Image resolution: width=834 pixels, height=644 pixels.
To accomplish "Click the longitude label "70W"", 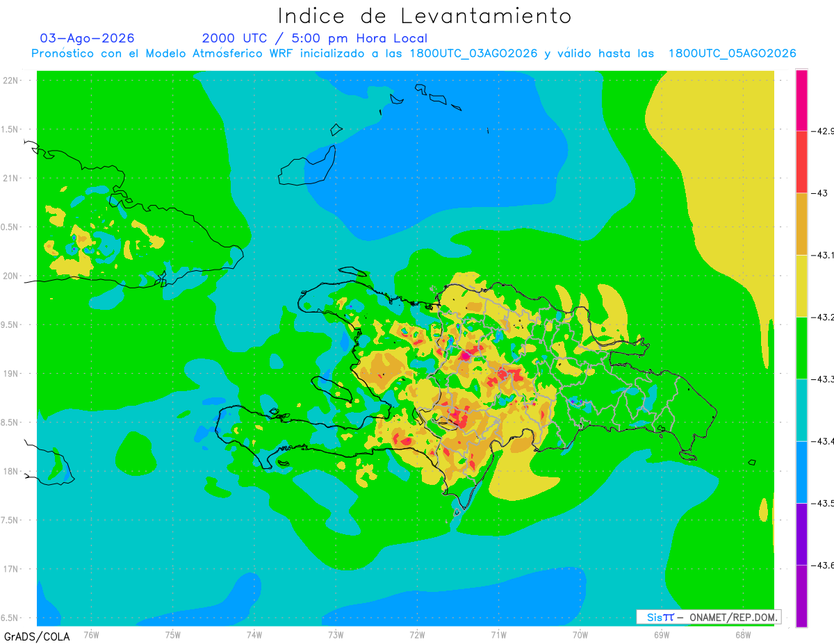I will click(x=580, y=634).
